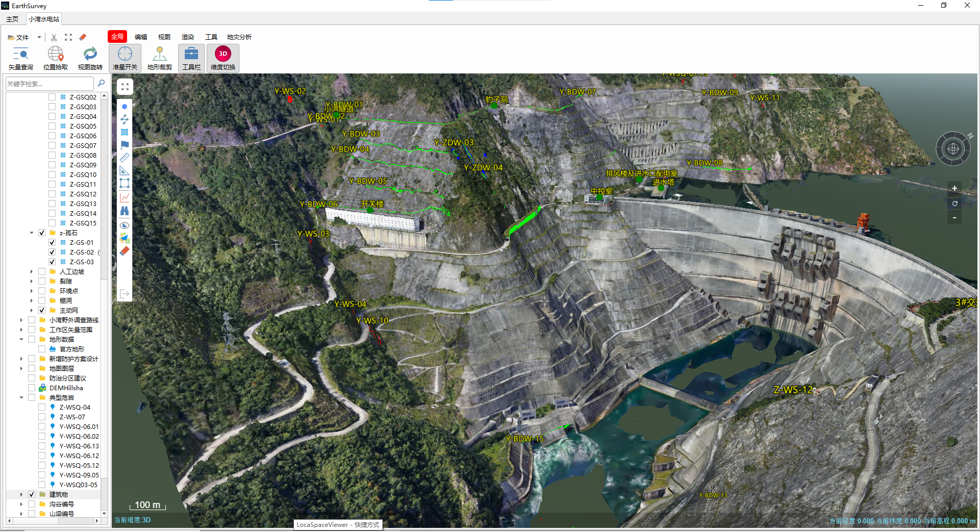Select the blue point marker tool

coord(125,107)
